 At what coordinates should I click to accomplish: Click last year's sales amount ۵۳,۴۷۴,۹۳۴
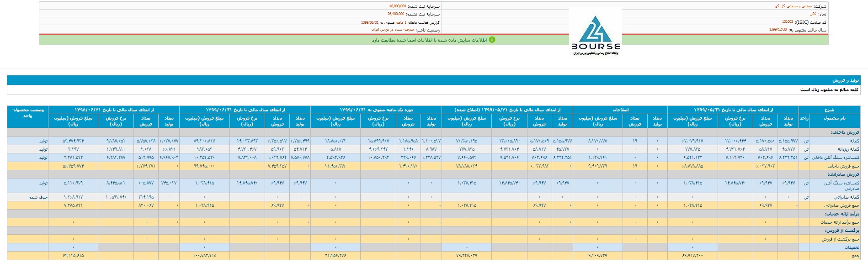(73, 141)
